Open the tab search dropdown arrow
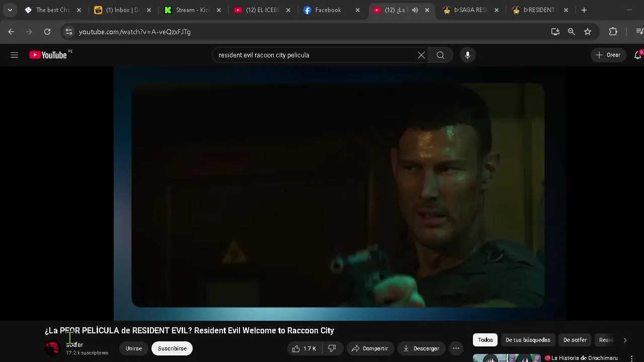644x362 pixels. 10,10
